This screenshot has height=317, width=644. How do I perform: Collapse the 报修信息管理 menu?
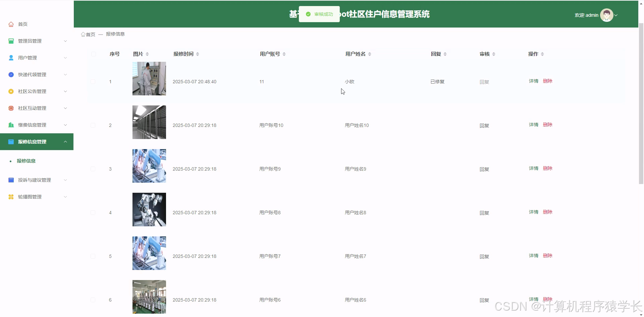pyautogui.click(x=65, y=141)
